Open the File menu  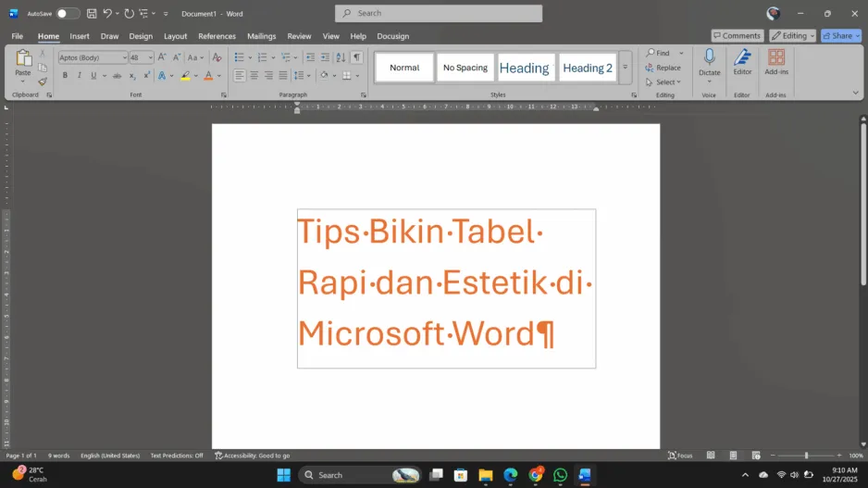pos(18,36)
